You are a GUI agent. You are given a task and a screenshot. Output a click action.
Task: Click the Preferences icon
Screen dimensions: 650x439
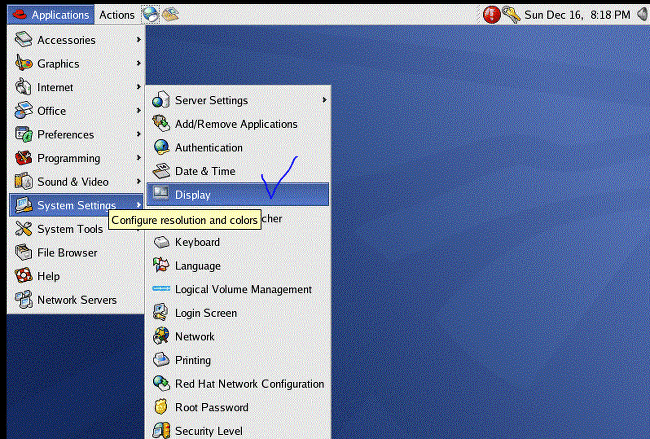tap(24, 134)
